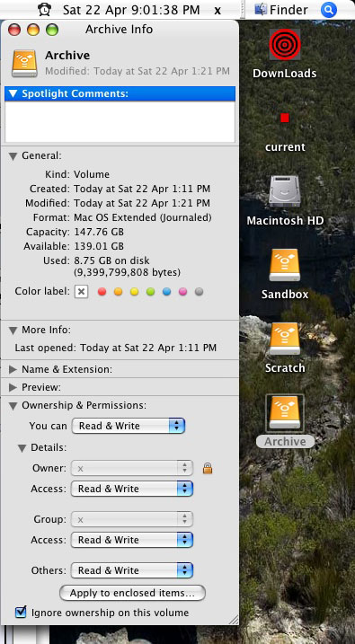Select the red 'current' desktop item
The width and height of the screenshot is (355, 644).
(285, 119)
